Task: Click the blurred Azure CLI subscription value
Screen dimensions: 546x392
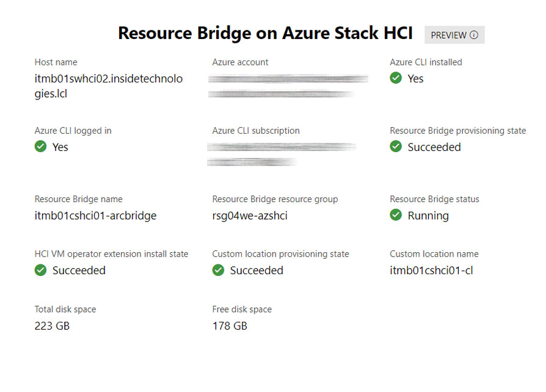Action: coord(282,154)
